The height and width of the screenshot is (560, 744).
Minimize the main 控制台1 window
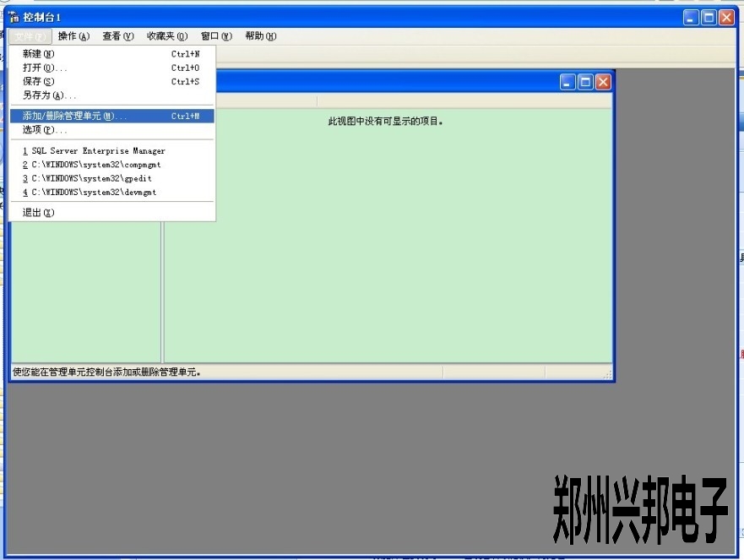[x=692, y=17]
